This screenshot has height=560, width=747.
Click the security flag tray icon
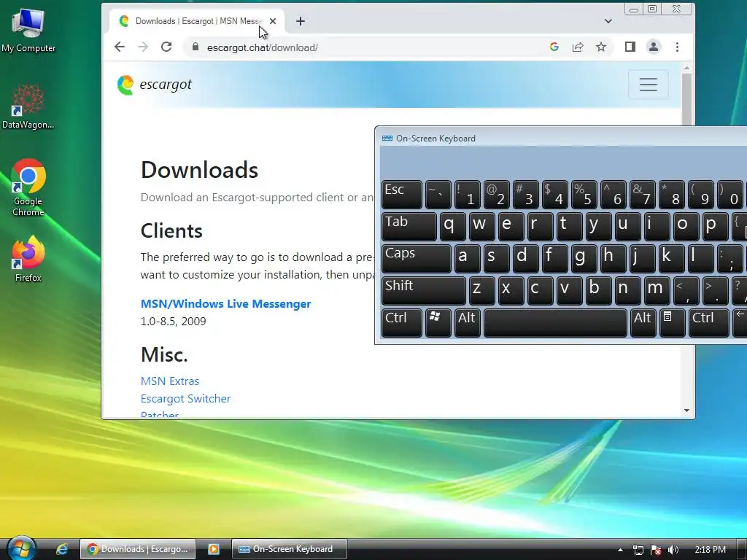(656, 550)
